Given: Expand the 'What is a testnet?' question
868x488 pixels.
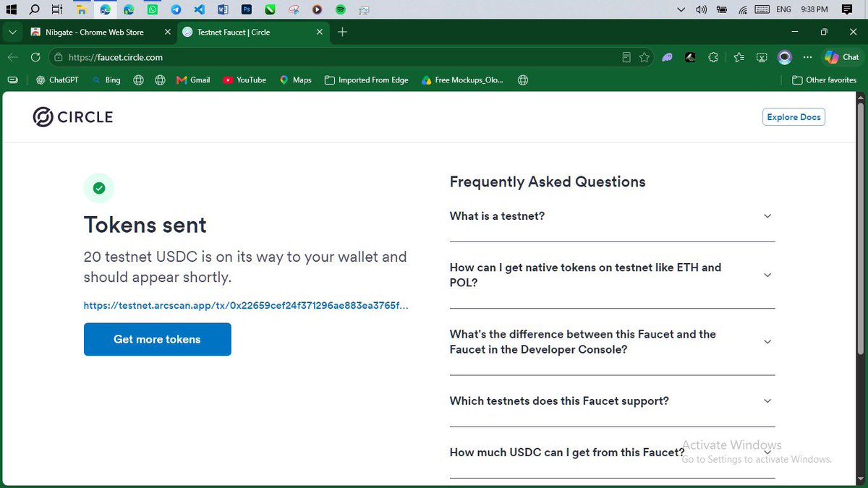Looking at the screenshot, I should [x=612, y=216].
